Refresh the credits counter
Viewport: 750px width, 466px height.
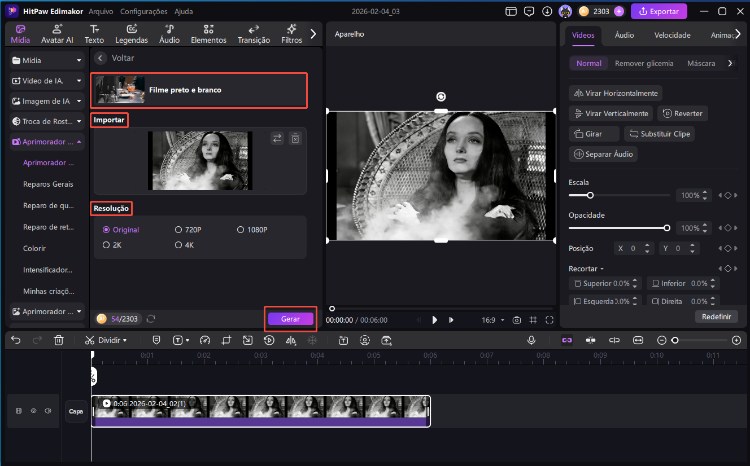(x=151, y=319)
